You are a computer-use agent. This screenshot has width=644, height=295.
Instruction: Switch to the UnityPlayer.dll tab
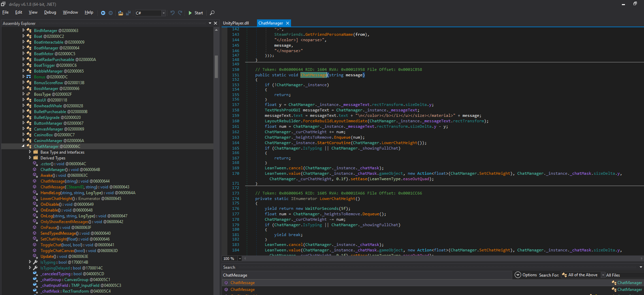(x=236, y=23)
